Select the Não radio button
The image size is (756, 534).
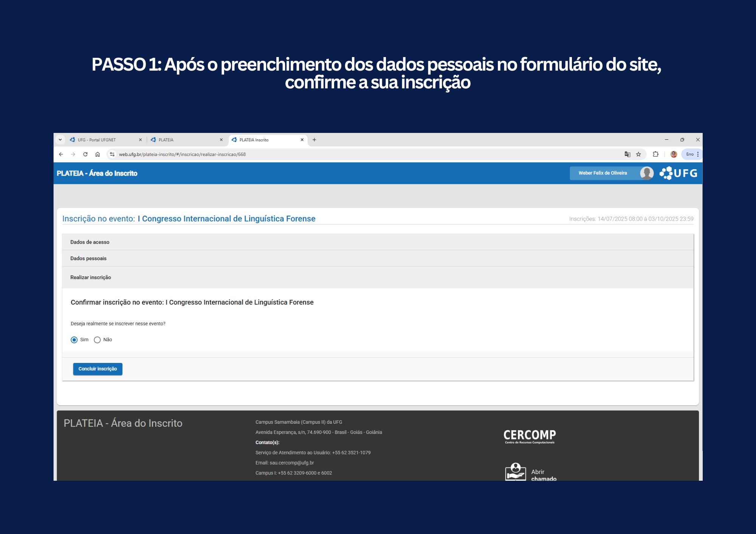(x=97, y=340)
